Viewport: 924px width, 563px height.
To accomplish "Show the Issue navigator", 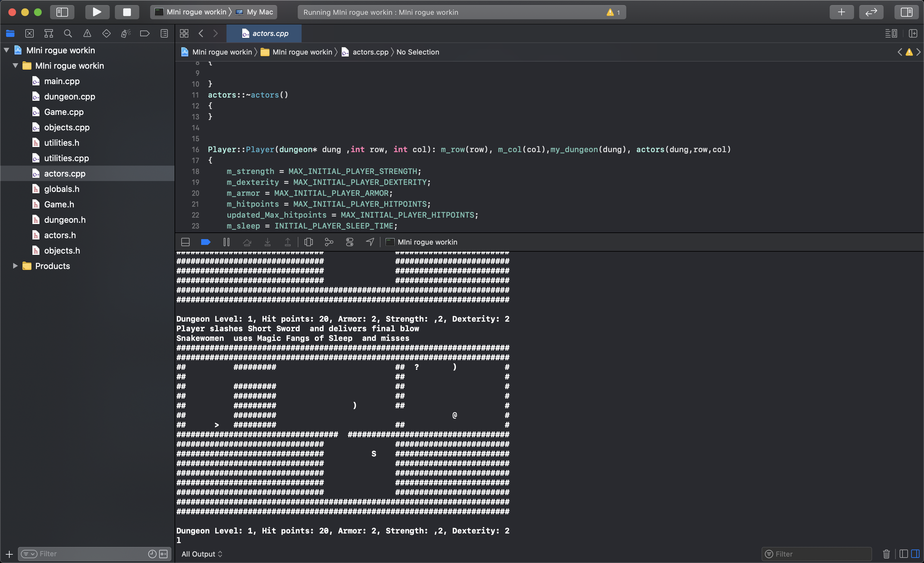I will coord(87,33).
